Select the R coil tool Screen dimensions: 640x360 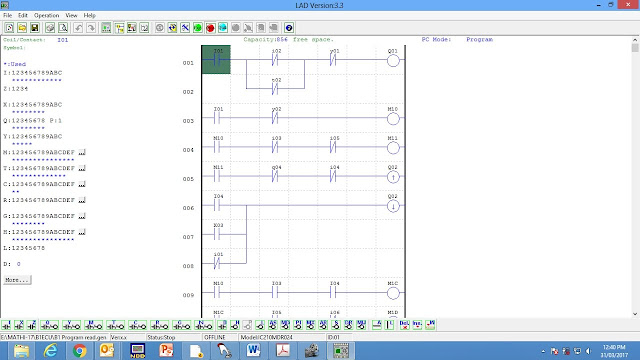pyautogui.click(x=160, y=325)
